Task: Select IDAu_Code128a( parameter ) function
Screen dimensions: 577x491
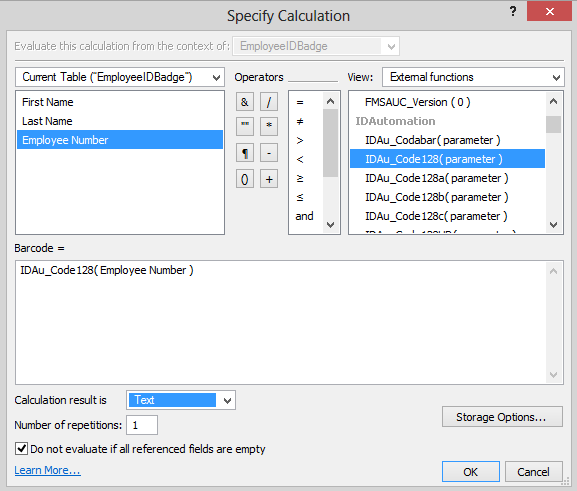Action: (x=447, y=178)
